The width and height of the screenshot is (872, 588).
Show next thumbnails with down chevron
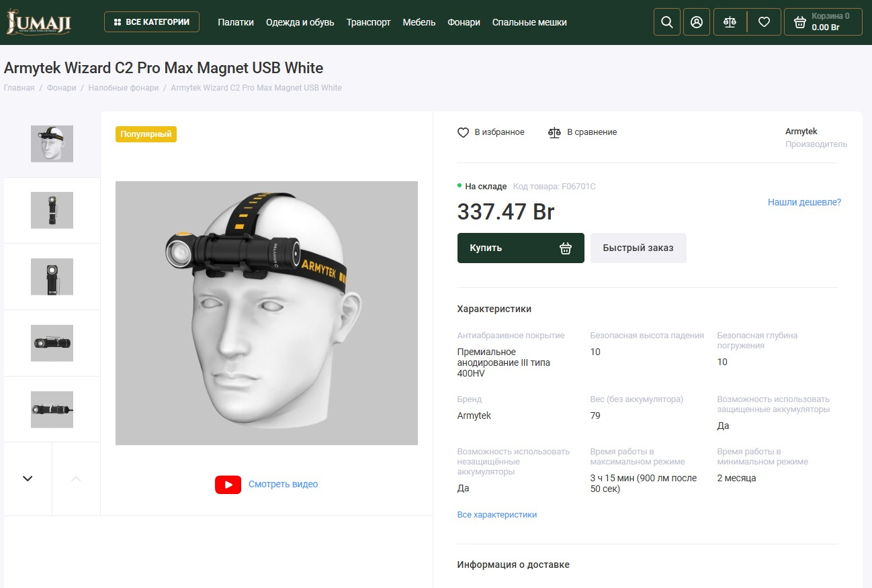28,479
